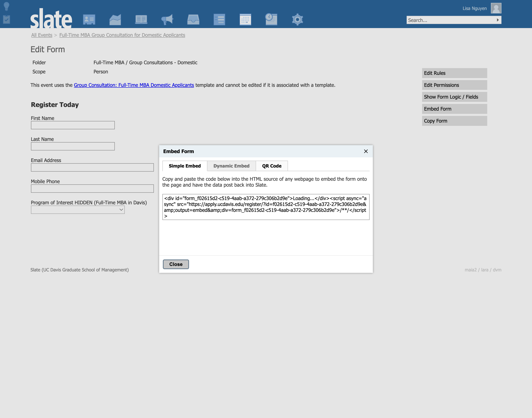Click Show Form Logic / Fields
This screenshot has width=532, height=418.
(454, 97)
